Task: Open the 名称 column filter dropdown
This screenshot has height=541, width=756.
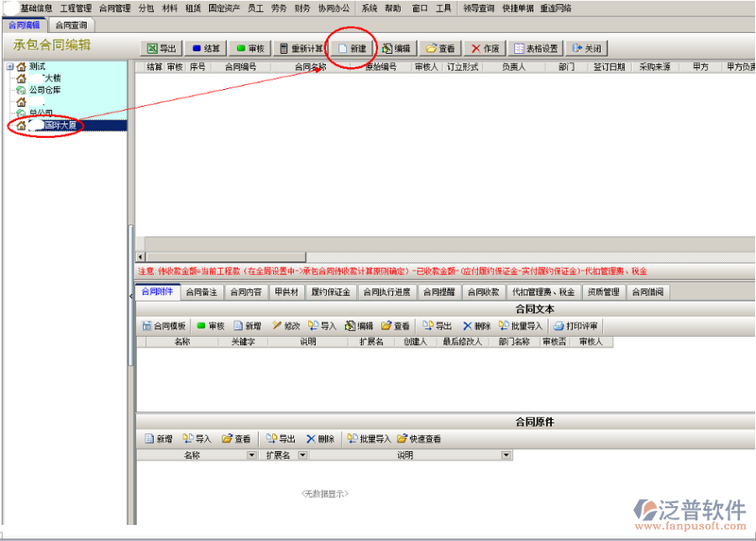Action: (x=251, y=455)
